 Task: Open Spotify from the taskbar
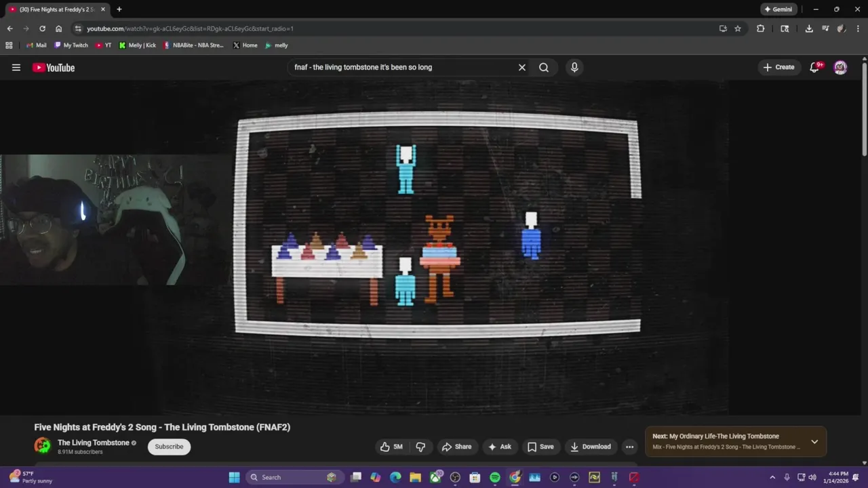pyautogui.click(x=495, y=477)
